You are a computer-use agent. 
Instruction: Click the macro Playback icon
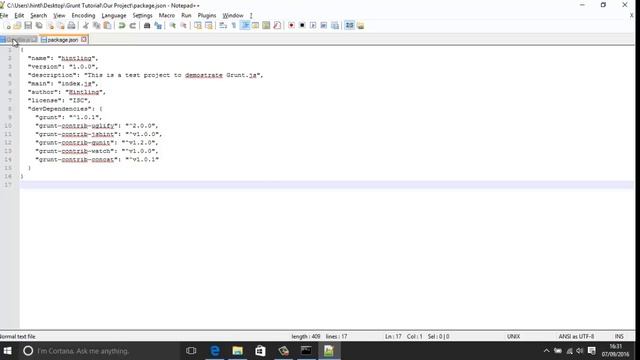pos(313,26)
